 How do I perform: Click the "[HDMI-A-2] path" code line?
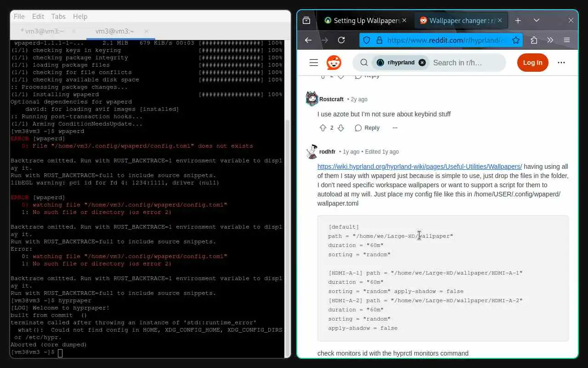coord(425,300)
